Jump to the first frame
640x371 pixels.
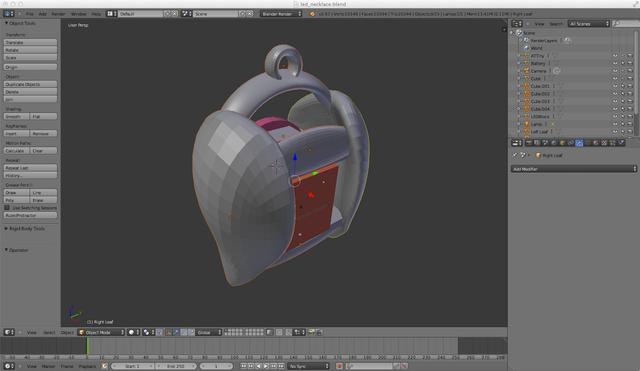tap(243, 366)
